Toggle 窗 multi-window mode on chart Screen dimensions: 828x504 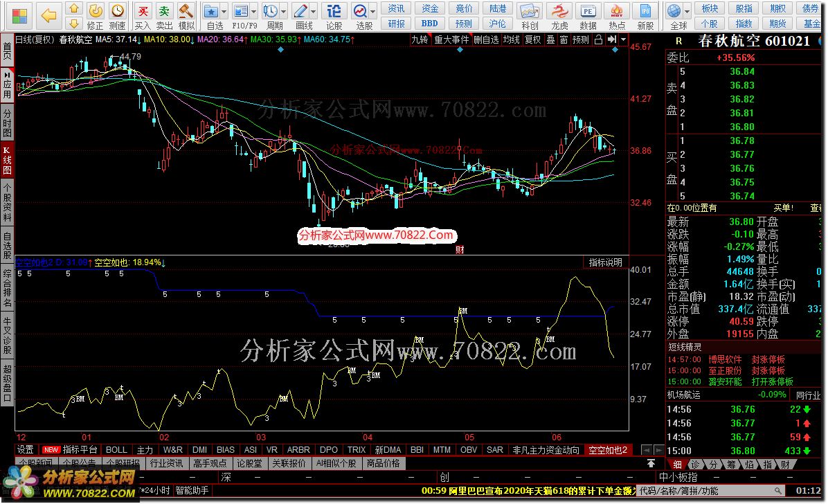[x=564, y=39]
